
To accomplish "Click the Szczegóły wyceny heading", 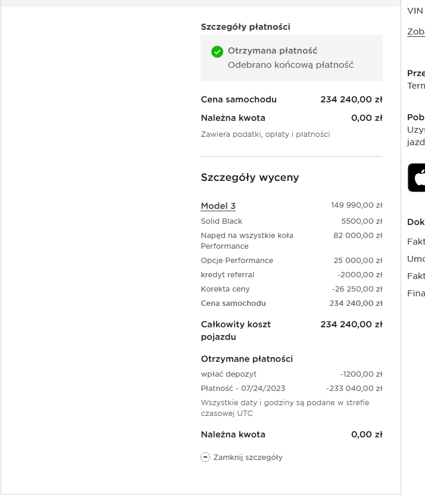I will coord(250,177).
